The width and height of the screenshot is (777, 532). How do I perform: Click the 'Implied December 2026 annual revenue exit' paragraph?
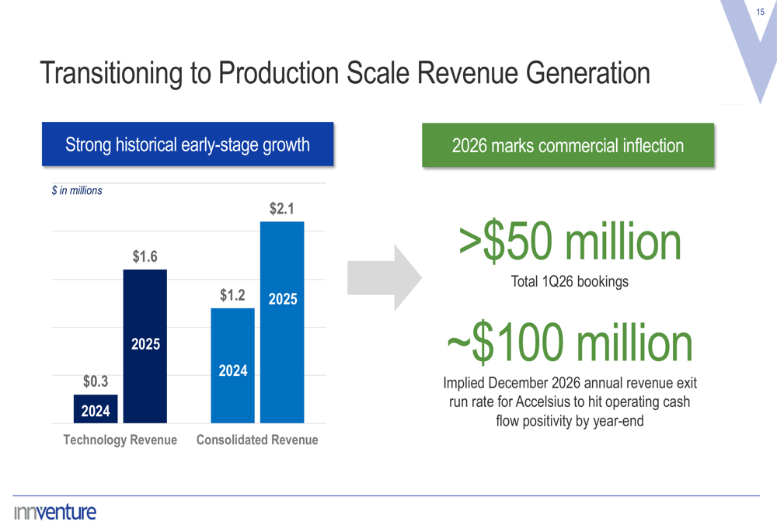570,402
